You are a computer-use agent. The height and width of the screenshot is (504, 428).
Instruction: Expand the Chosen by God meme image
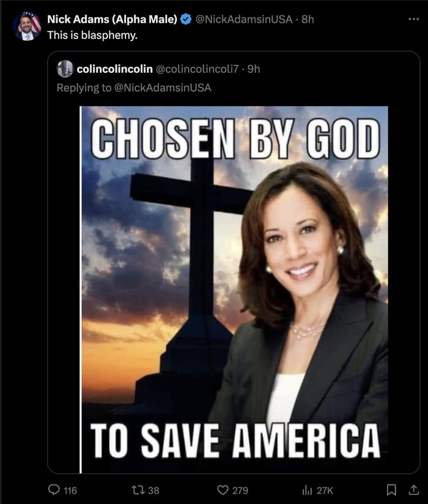coord(234,290)
